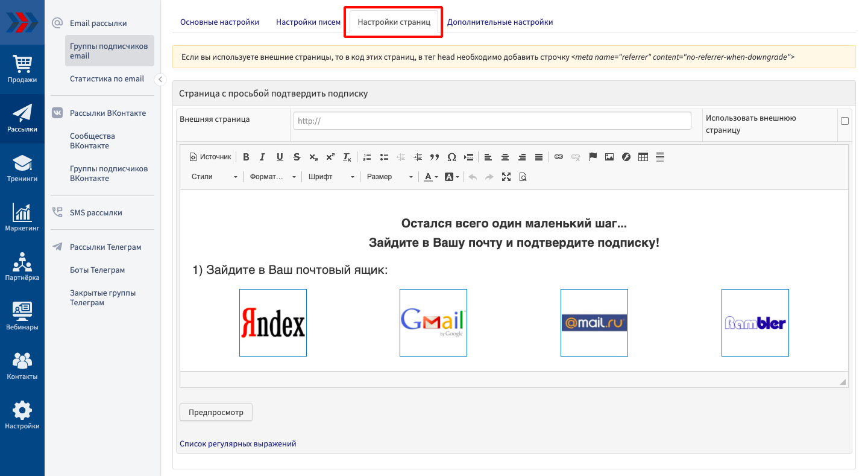Toggle the Источник source view

point(210,157)
